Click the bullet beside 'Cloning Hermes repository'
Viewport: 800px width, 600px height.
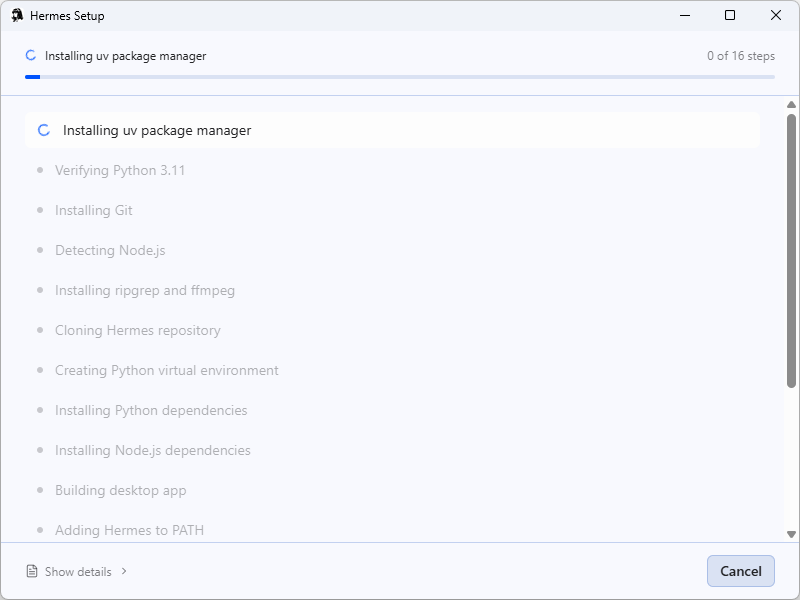(40, 330)
